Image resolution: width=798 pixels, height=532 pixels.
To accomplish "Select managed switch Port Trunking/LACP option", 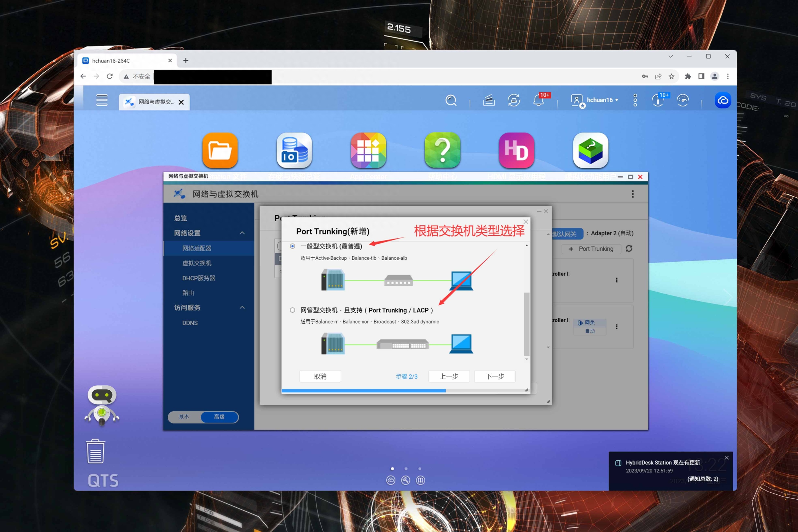I will pos(292,310).
